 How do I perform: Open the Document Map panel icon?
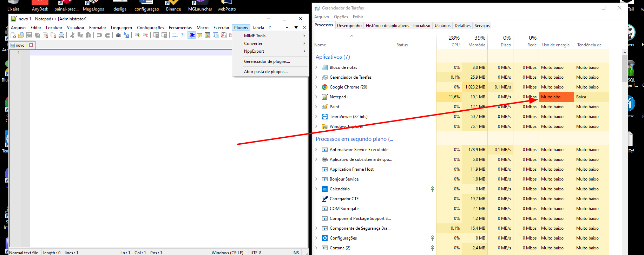point(208,35)
